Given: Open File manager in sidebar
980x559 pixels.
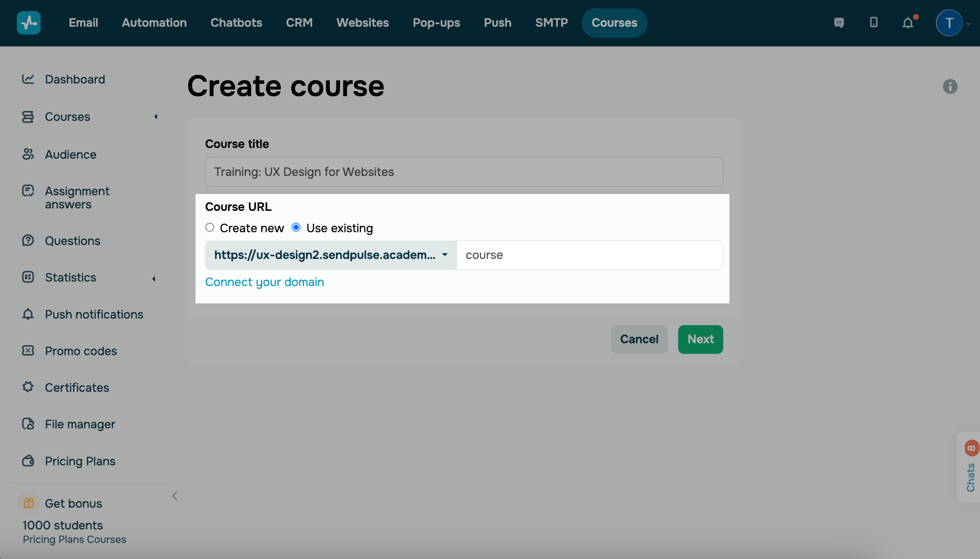Looking at the screenshot, I should [80, 424].
